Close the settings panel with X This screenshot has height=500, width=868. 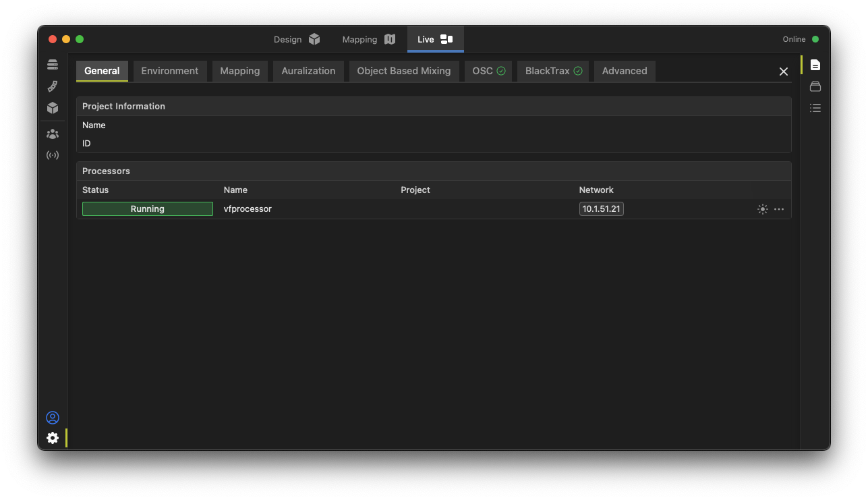[783, 72]
